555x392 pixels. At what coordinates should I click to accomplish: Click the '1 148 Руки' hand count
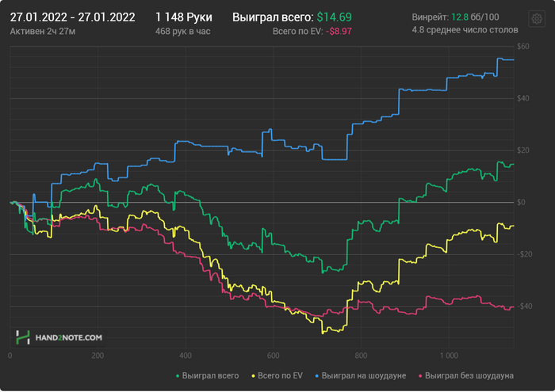pyautogui.click(x=184, y=17)
